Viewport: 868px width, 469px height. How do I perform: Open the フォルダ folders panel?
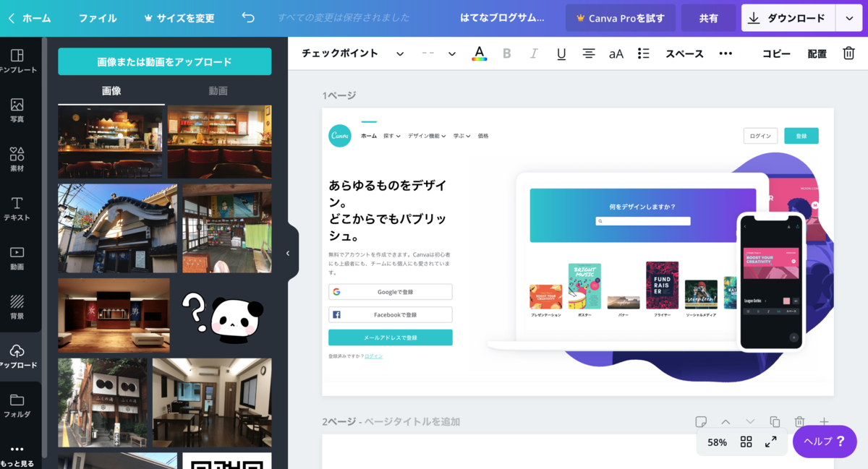tap(17, 405)
